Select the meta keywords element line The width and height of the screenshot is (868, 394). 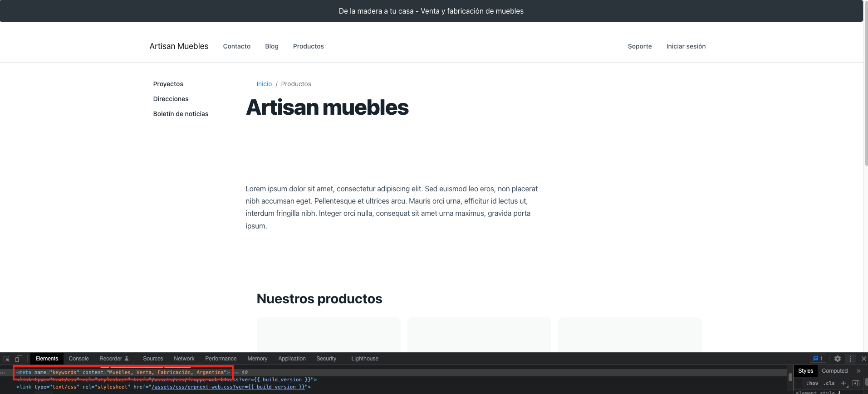click(123, 372)
